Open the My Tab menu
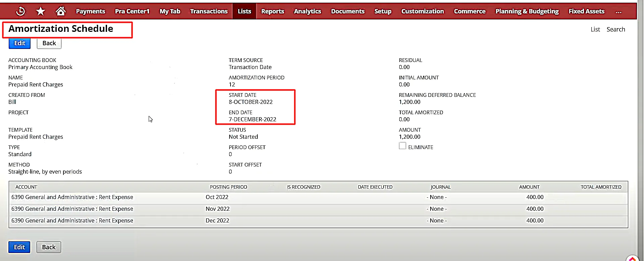This screenshot has height=261, width=644. [170, 11]
